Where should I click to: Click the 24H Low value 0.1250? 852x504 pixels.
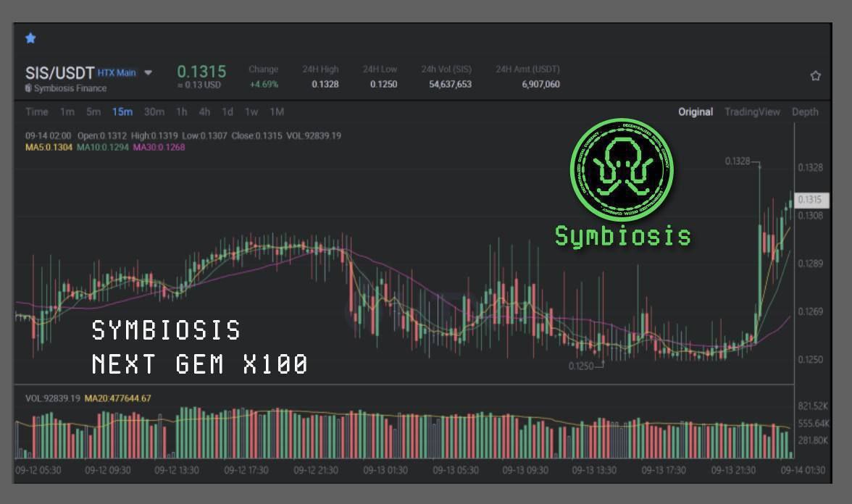[x=384, y=84]
